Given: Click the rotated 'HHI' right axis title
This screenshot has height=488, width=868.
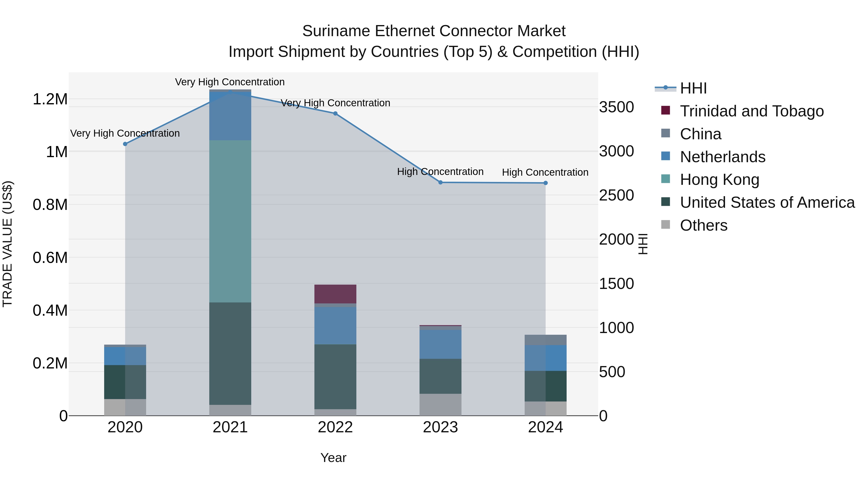Looking at the screenshot, I should coord(643,244).
